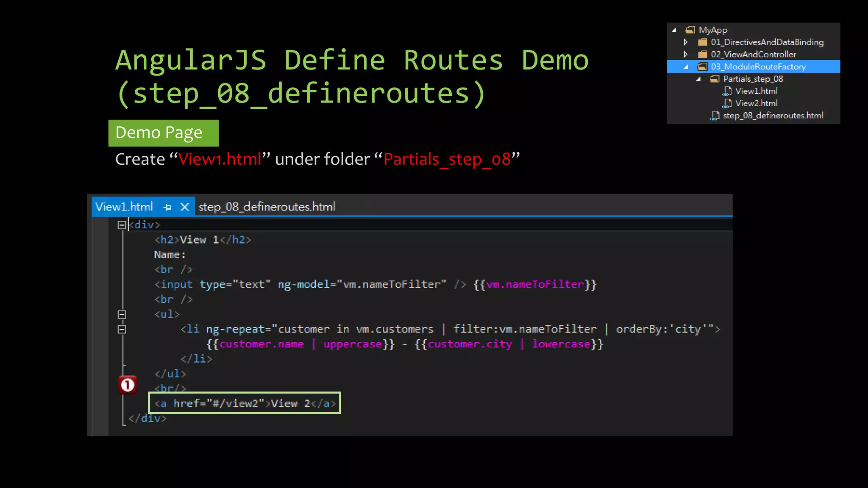The image size is (868, 488).
Task: Expand the 02_ViewAndController folder arrow
Action: pos(686,54)
